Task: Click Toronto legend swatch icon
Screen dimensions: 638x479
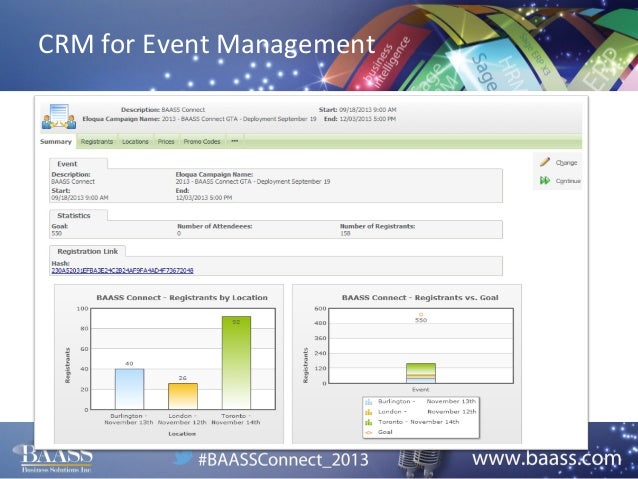Action: coord(369,422)
